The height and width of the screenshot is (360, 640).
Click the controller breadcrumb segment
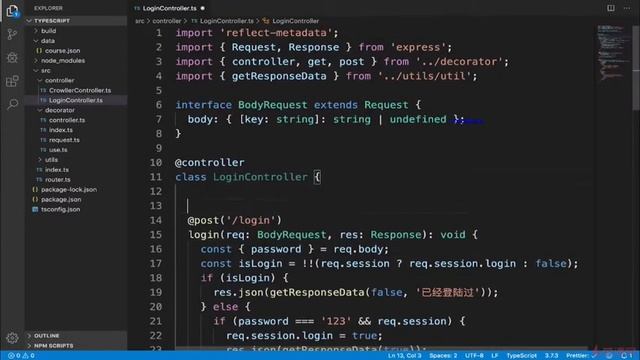pyautogui.click(x=167, y=21)
